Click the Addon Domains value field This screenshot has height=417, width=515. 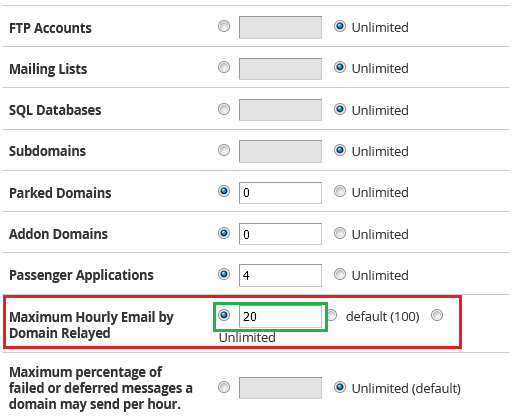click(x=280, y=234)
